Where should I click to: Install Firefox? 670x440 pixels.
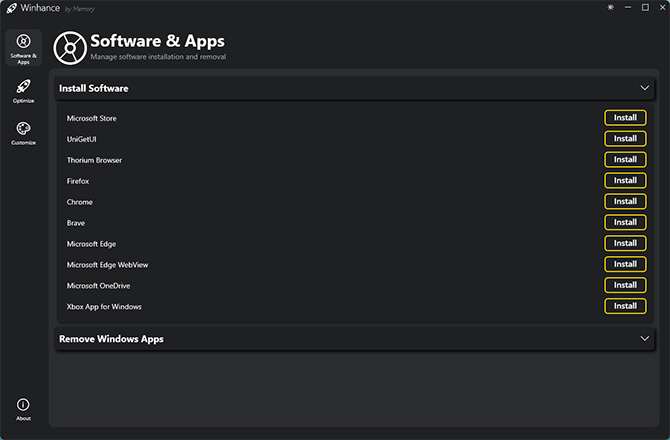pos(625,180)
